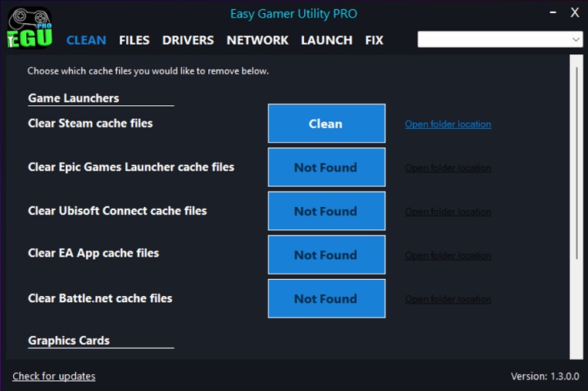This screenshot has height=391, width=588.
Task: Click Clear Battle.net cache files label
Action: tap(100, 298)
